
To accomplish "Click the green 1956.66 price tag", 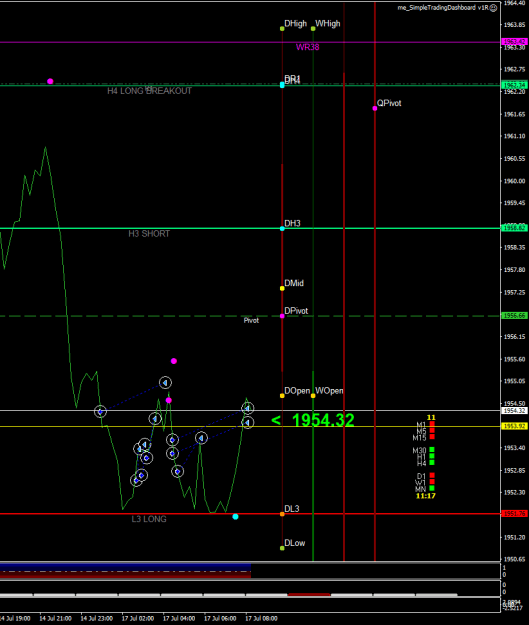I will pyautogui.click(x=514, y=316).
